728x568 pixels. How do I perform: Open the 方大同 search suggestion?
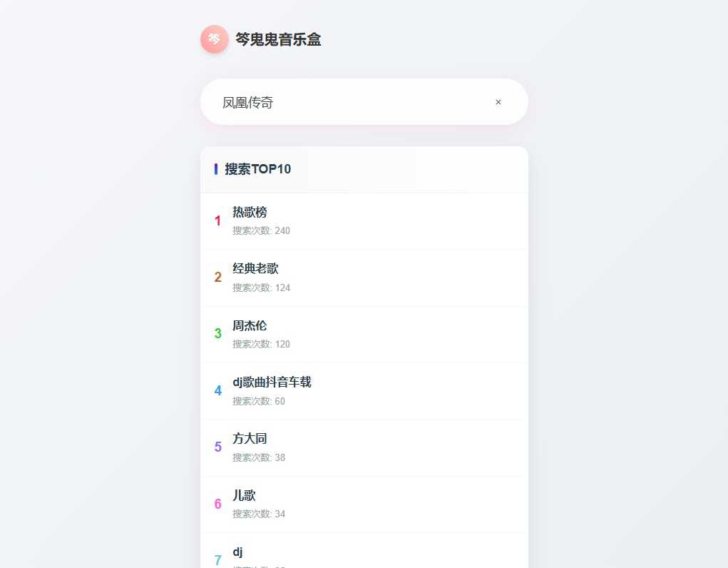250,438
